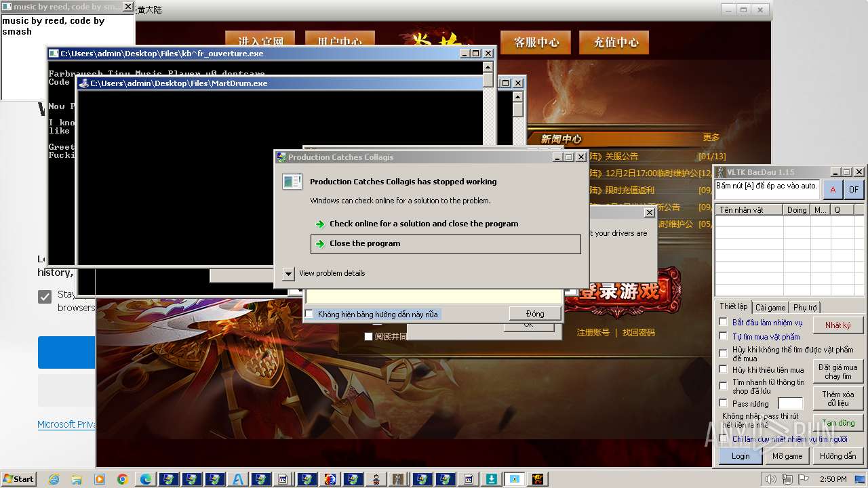Click the crashed program icon in error dialog
This screenshot has height=488, width=868.
(292, 182)
